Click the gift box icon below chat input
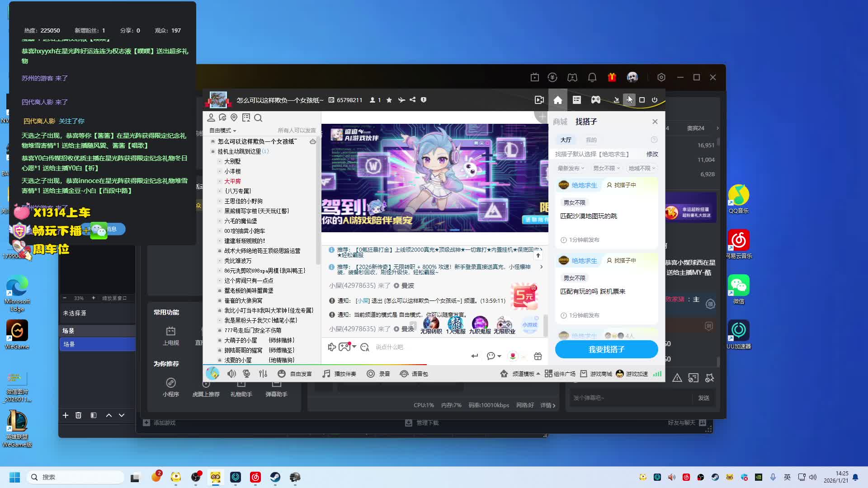This screenshot has width=868, height=488. (538, 357)
